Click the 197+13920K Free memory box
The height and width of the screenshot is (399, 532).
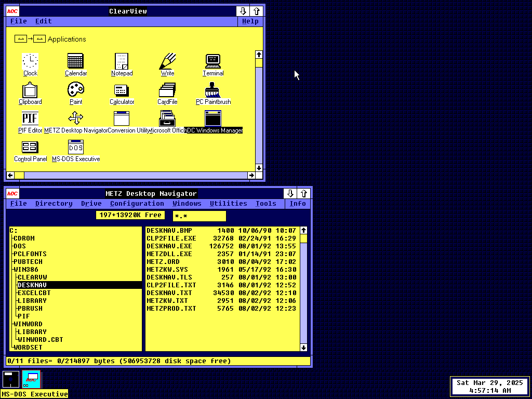pyautogui.click(x=130, y=215)
